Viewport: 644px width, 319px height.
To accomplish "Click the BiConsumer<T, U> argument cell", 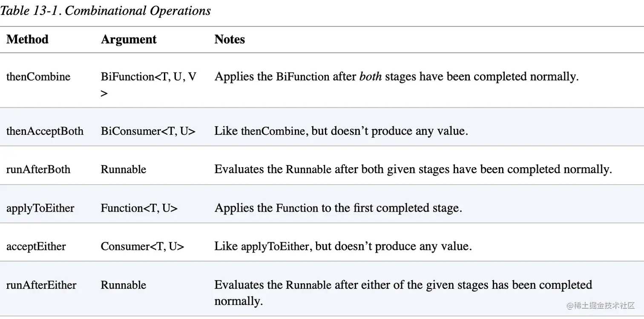I will (x=148, y=131).
